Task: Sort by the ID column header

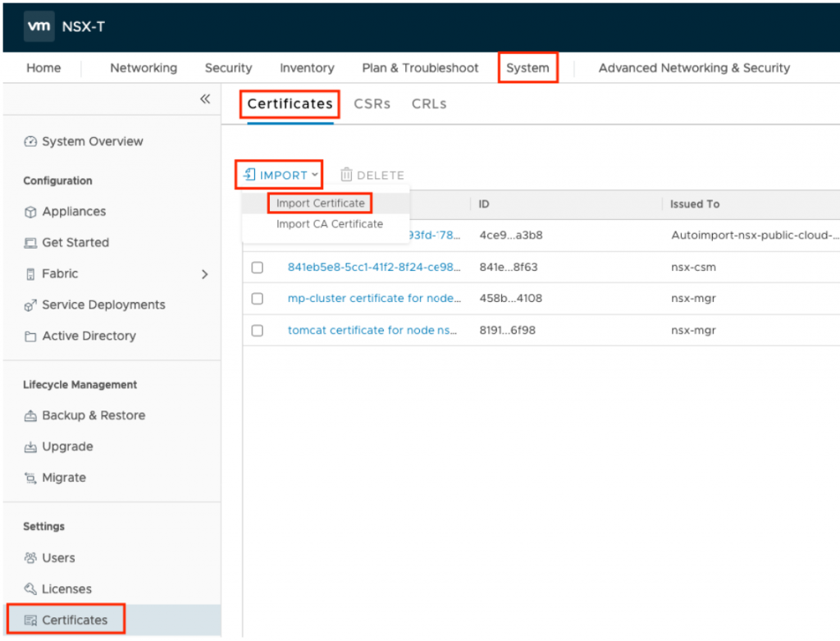Action: tap(484, 204)
